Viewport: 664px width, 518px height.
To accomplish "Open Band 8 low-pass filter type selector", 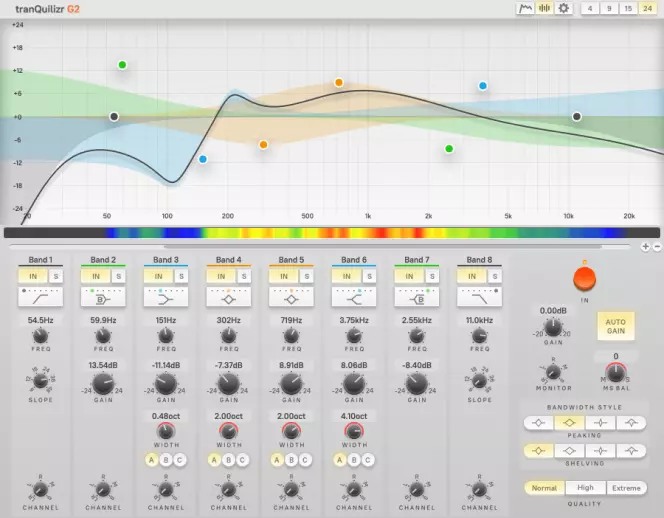I will pos(479,296).
